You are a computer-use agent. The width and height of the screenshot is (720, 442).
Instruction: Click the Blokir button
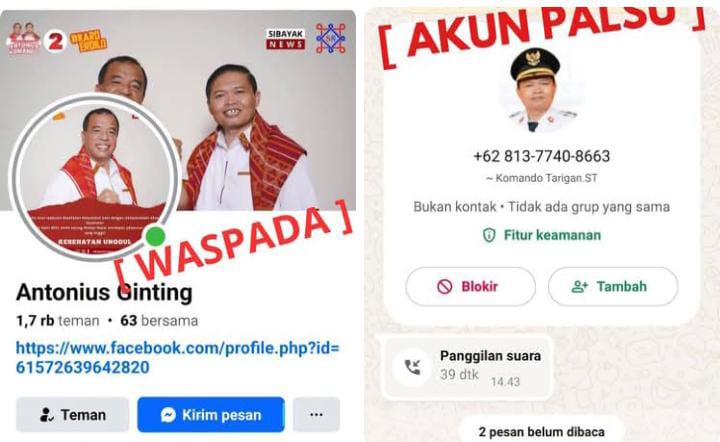[x=470, y=286]
